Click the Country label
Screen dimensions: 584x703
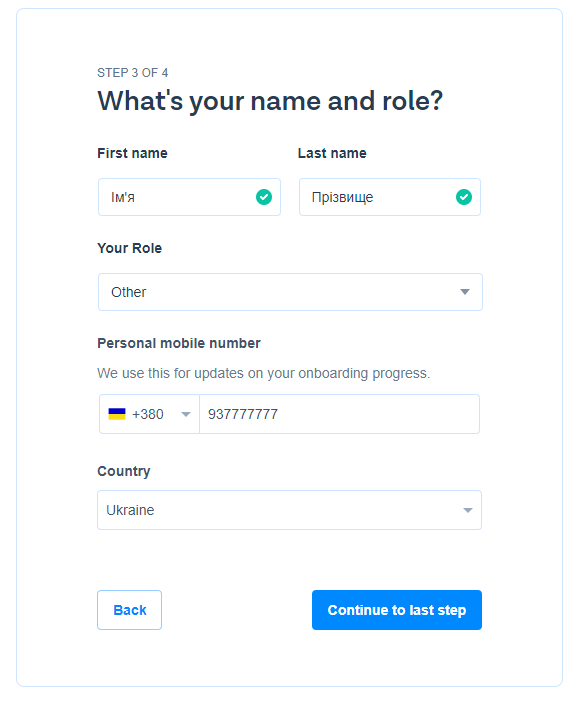coord(124,471)
